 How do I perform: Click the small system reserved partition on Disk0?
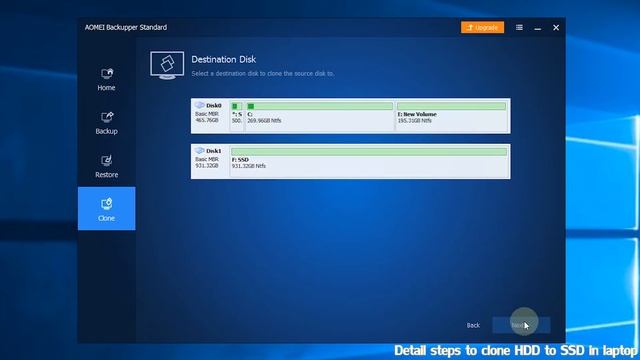(x=237, y=116)
